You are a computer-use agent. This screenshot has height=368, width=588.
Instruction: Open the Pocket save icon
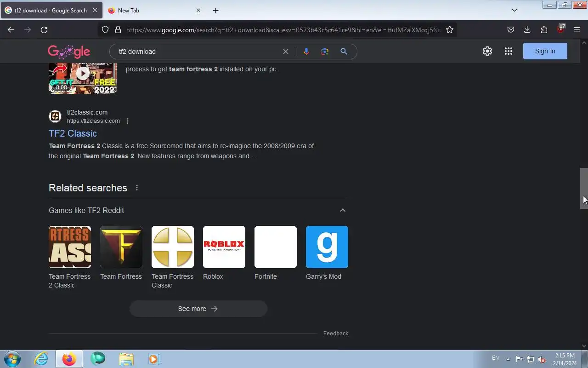point(511,30)
